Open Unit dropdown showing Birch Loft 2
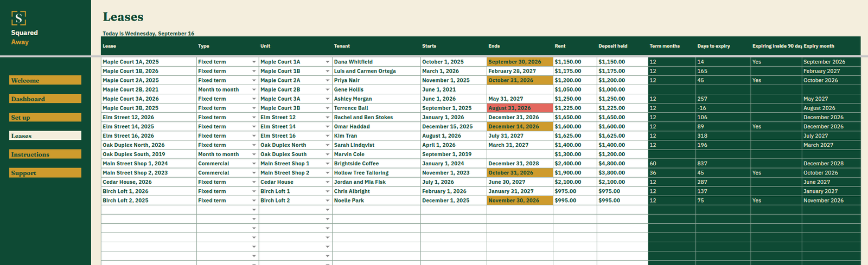This screenshot has height=265, width=868. (x=328, y=201)
